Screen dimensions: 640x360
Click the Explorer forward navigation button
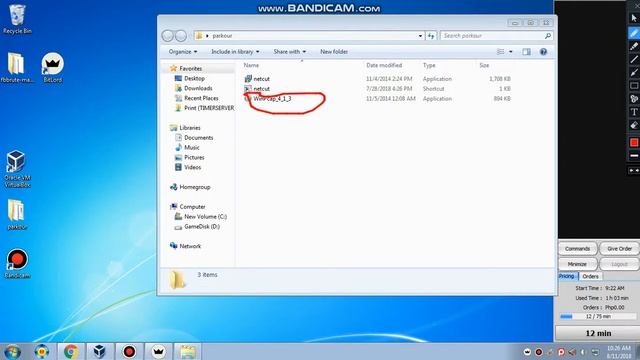point(181,36)
